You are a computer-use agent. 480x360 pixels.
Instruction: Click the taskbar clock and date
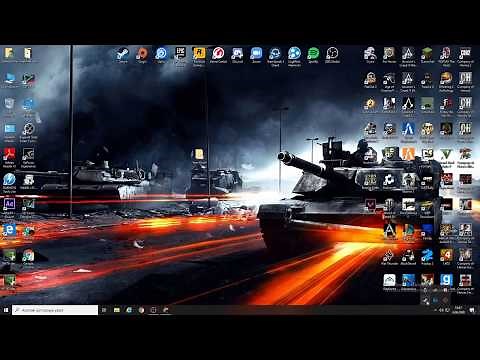tap(459, 310)
